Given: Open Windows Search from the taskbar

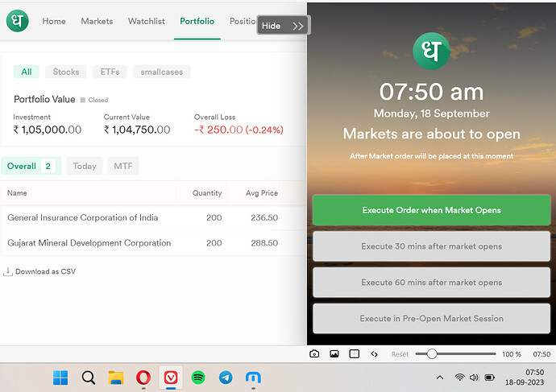Looking at the screenshot, I should point(89,378).
